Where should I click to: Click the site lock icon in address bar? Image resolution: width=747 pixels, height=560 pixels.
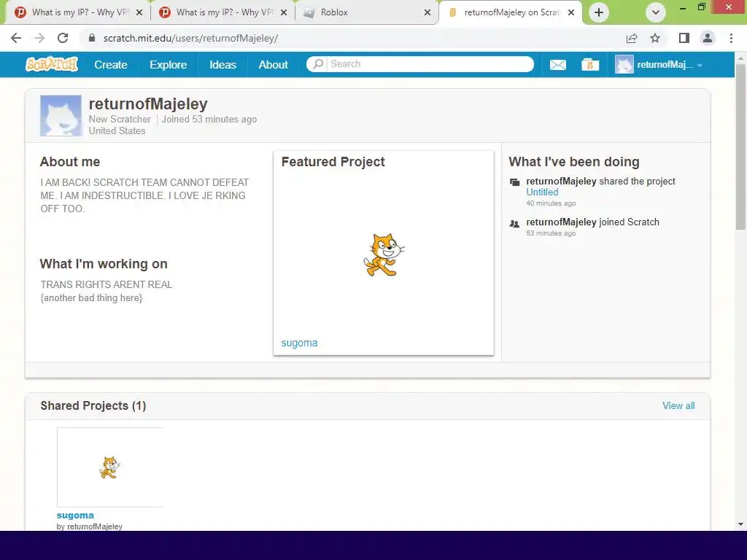point(92,38)
